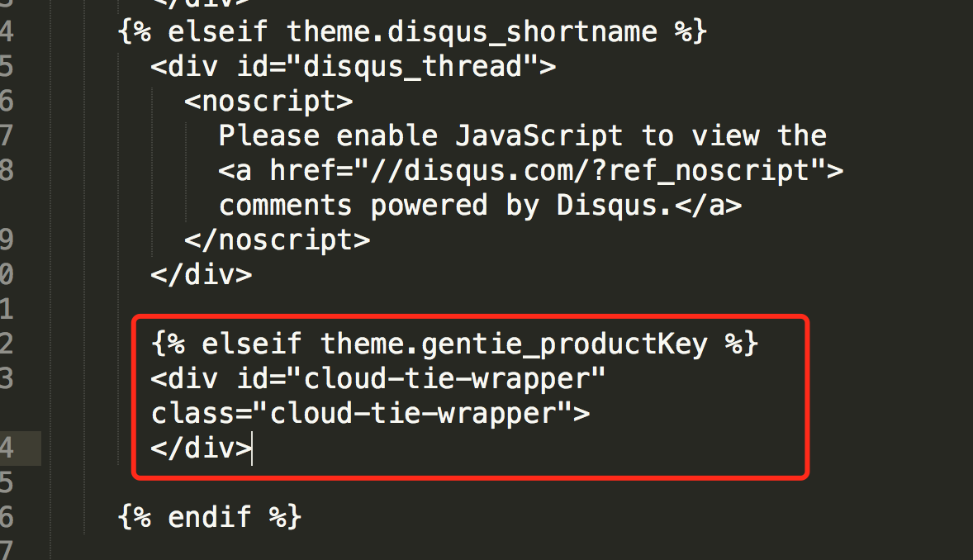The width and height of the screenshot is (973, 560).
Task: Click the word 'JavaScript' in noscript text
Action: pos(539,136)
